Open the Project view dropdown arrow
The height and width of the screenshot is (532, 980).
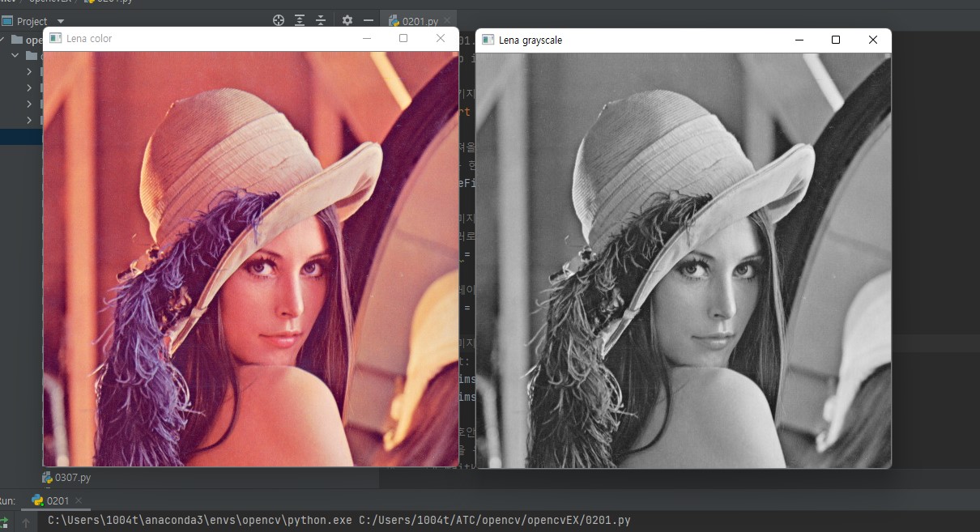(x=61, y=21)
